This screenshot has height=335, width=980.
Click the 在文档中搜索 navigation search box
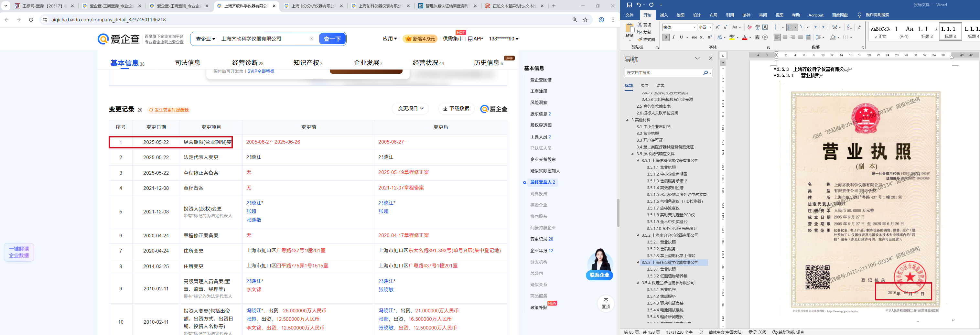tap(663, 73)
